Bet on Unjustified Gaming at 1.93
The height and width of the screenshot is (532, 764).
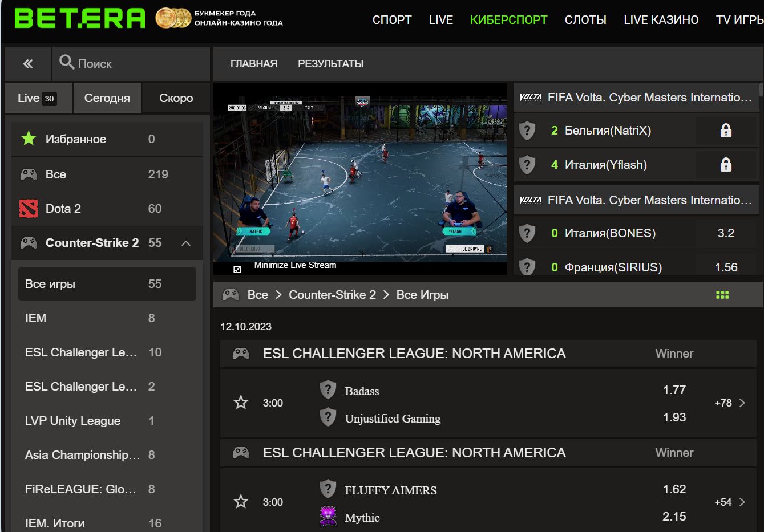(674, 417)
